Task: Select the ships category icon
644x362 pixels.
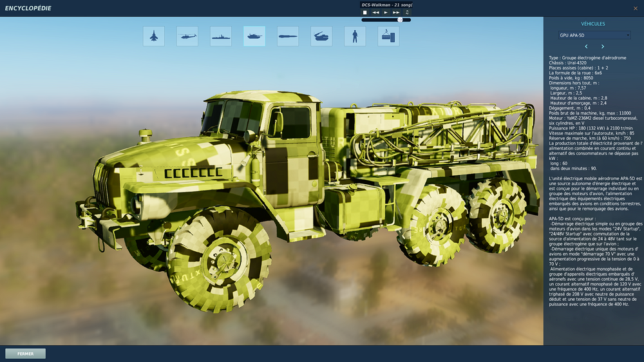Action: point(220,36)
